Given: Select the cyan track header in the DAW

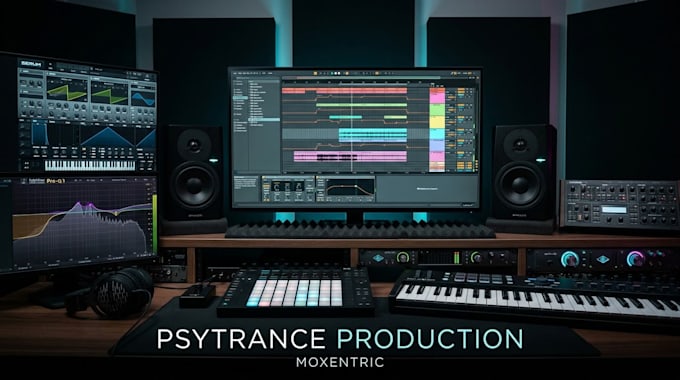Looking at the screenshot, I should (437, 134).
